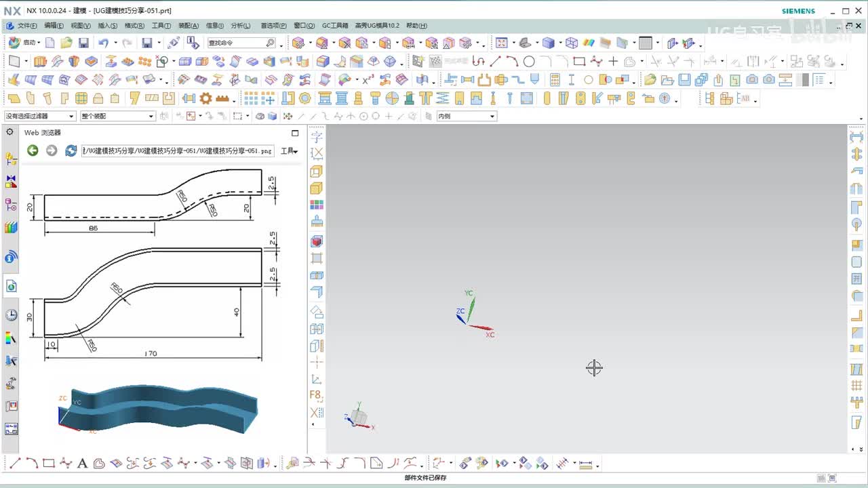Open the GC工具箱 menu

(x=334, y=26)
